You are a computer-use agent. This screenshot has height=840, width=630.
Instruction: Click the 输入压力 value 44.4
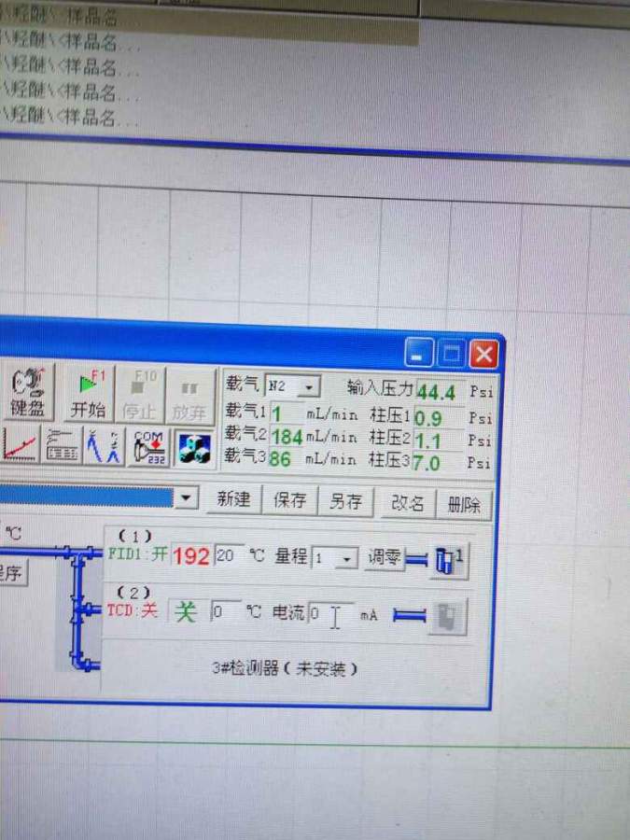(x=440, y=392)
